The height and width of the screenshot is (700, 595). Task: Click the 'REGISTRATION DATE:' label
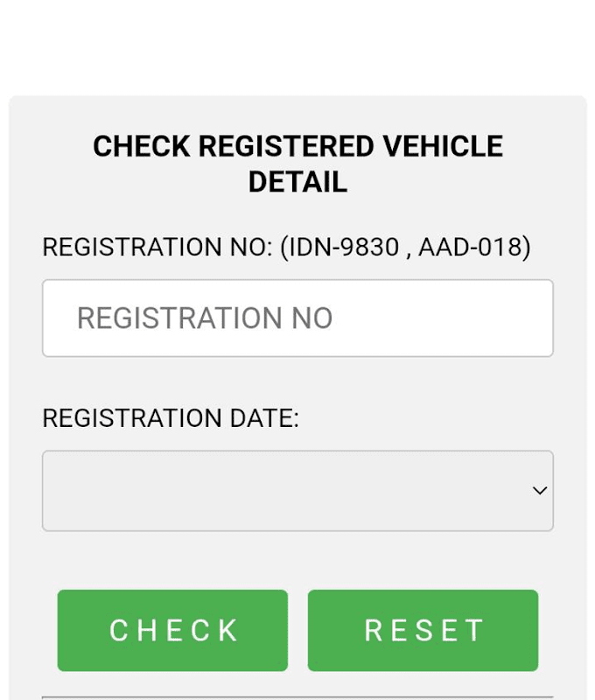171,418
